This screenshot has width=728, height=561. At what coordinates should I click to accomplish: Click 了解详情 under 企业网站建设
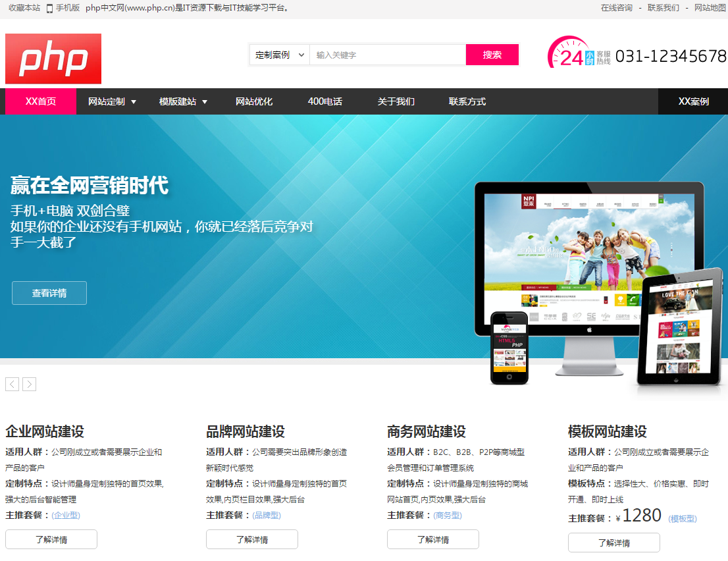point(51,539)
